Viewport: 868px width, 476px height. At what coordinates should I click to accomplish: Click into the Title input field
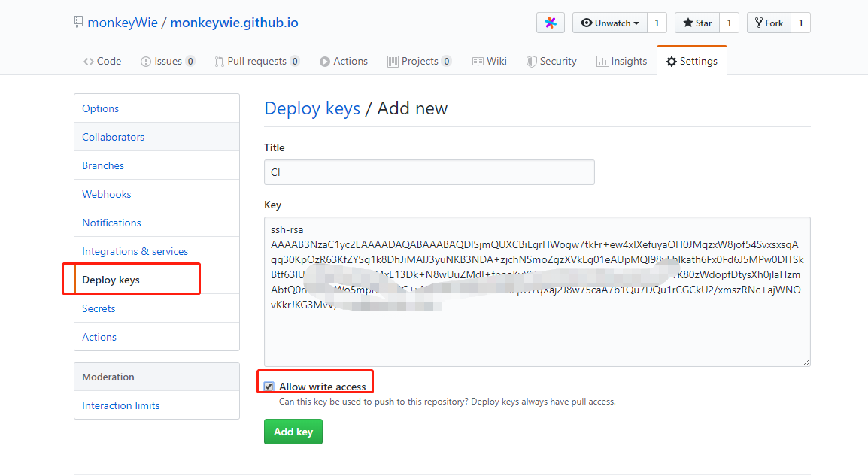point(429,172)
